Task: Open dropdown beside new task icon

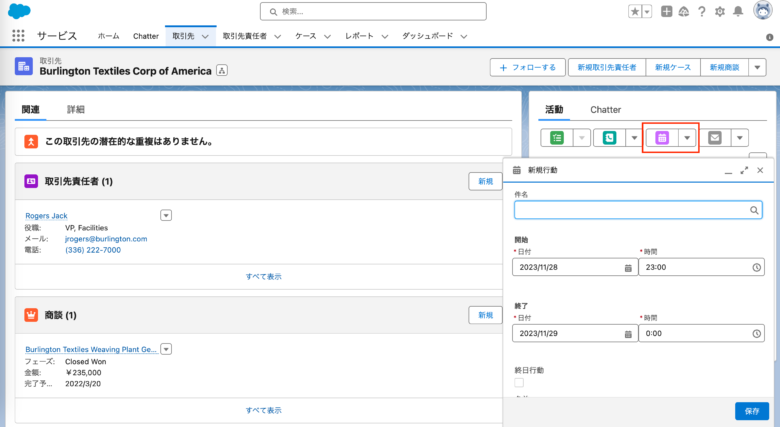Action: (x=582, y=138)
